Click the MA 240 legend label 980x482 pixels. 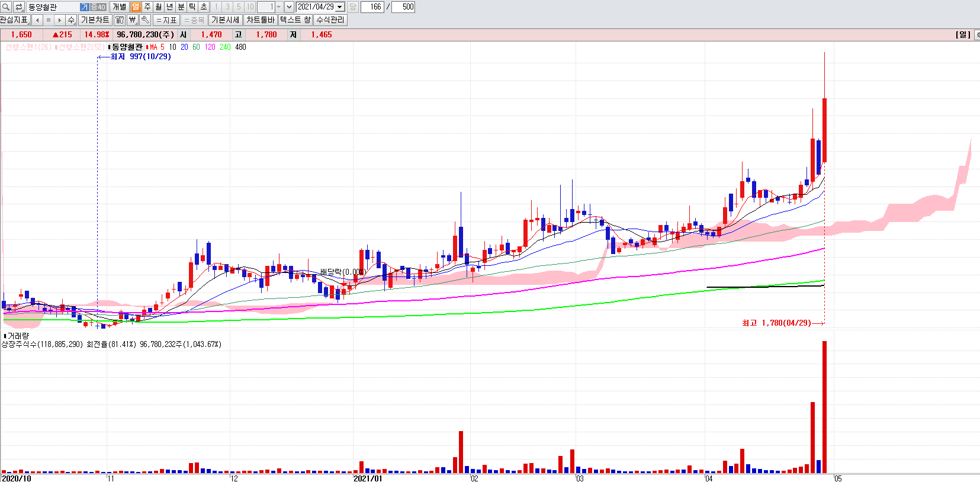click(x=225, y=47)
